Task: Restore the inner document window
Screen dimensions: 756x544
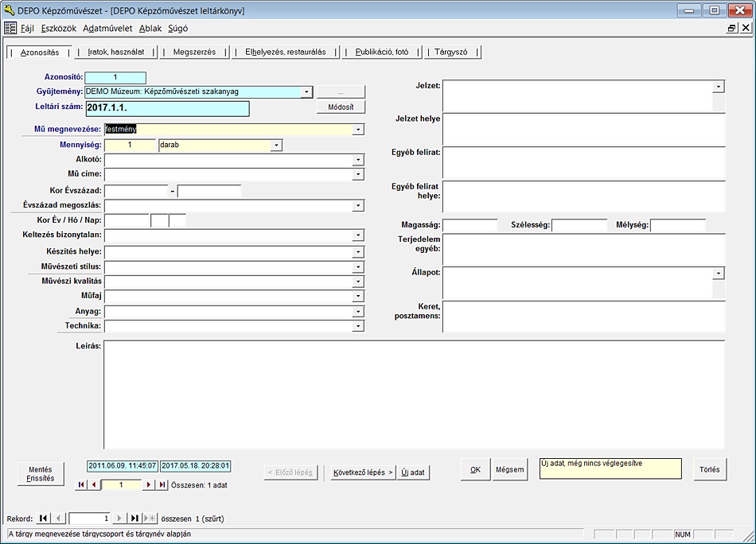Action: click(x=731, y=28)
